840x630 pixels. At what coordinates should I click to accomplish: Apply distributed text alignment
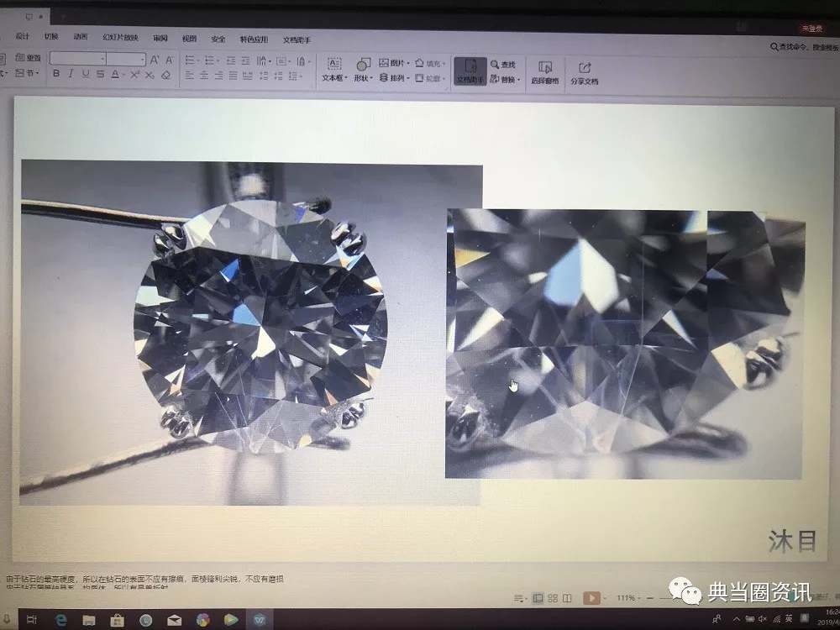[248, 76]
